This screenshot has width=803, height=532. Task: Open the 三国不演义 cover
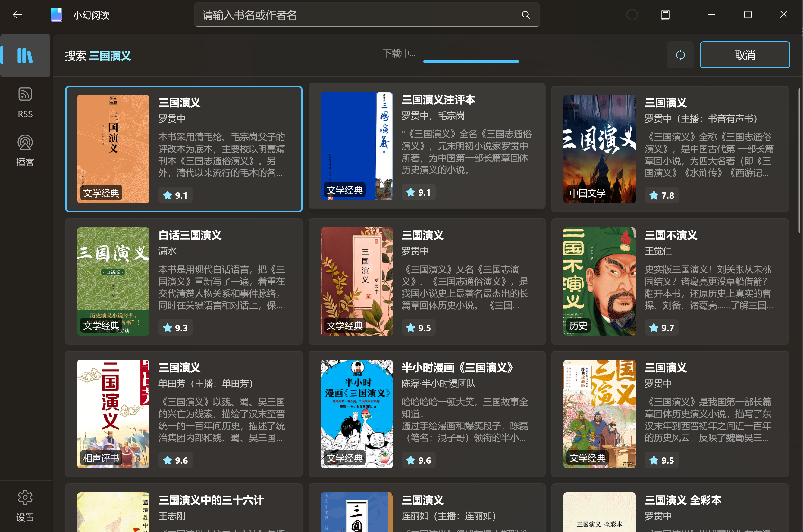[599, 281]
